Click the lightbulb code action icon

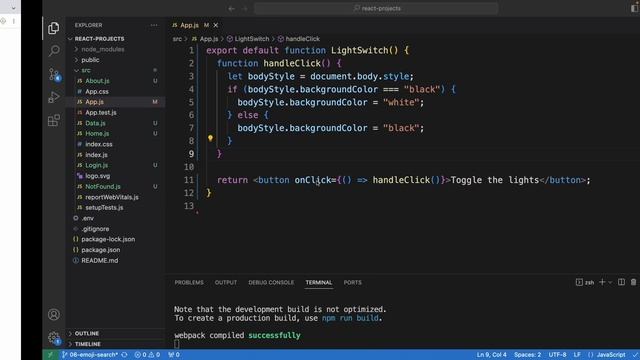click(210, 138)
